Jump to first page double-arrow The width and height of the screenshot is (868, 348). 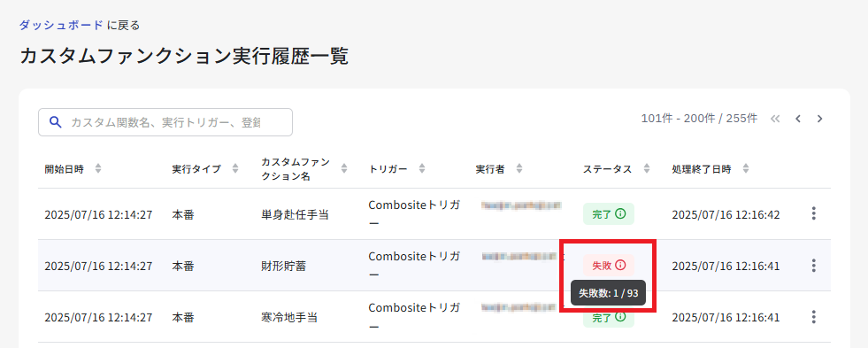pyautogui.click(x=775, y=119)
